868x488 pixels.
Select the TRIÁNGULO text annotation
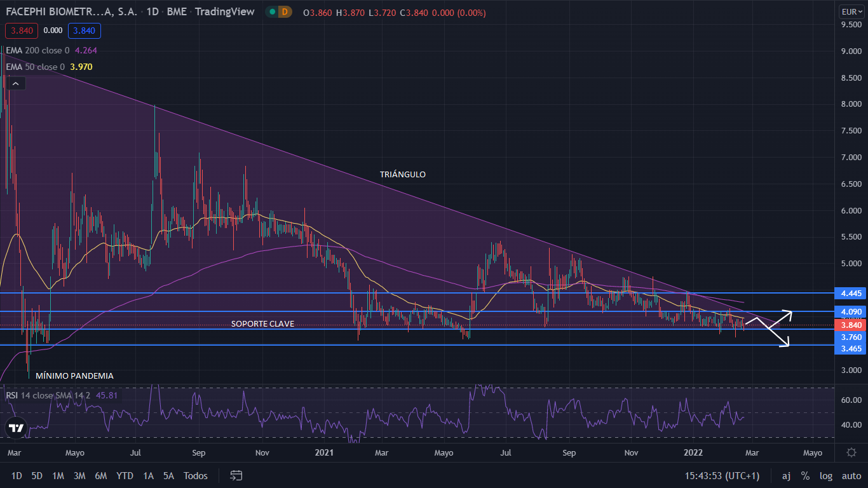pos(403,174)
